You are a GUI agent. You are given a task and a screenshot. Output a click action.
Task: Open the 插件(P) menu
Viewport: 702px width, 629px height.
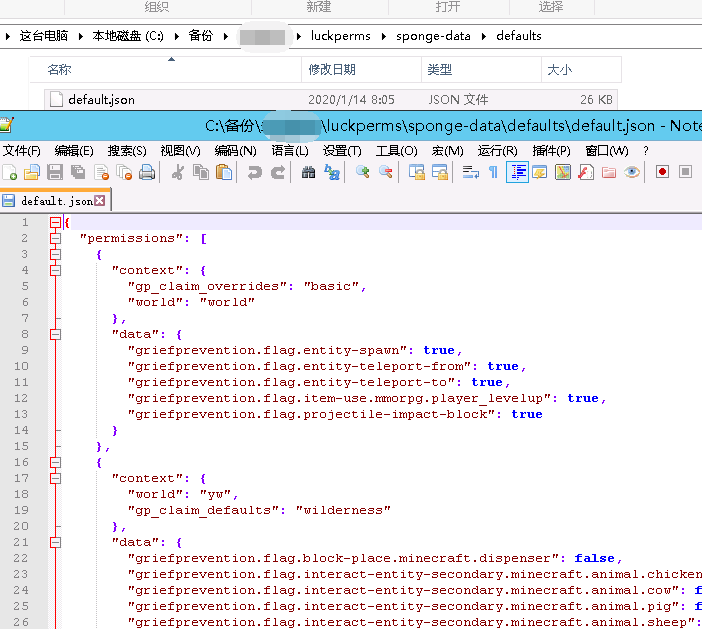pyautogui.click(x=551, y=150)
